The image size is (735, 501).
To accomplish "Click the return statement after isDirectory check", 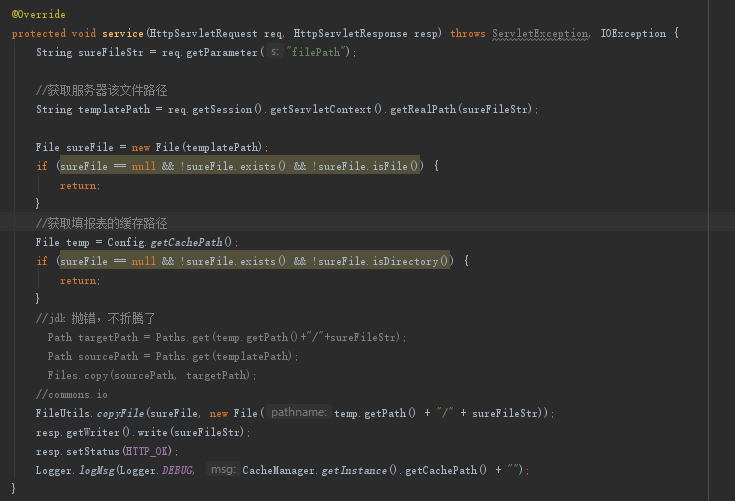I will [80, 281].
